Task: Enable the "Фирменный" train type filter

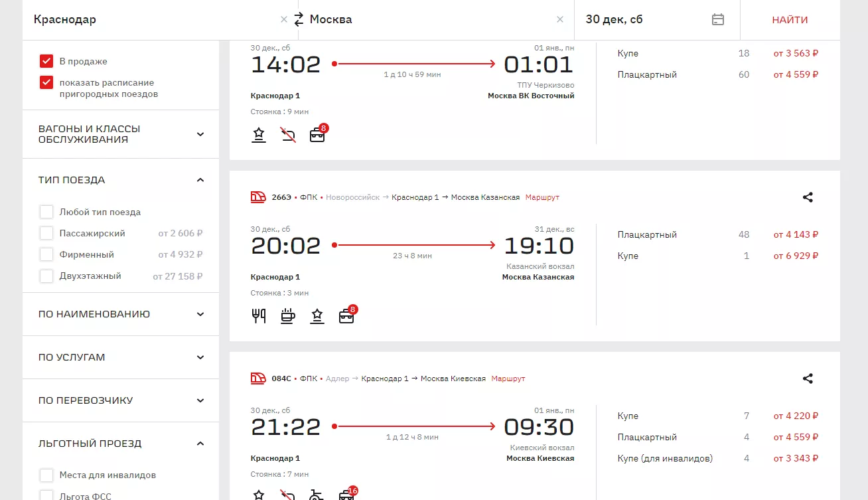Action: [x=46, y=254]
